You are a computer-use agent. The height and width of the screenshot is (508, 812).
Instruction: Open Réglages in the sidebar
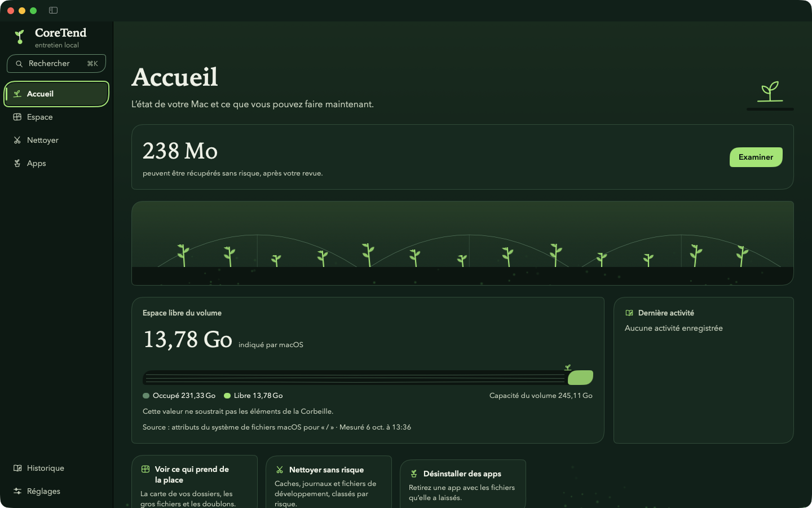click(x=56, y=491)
